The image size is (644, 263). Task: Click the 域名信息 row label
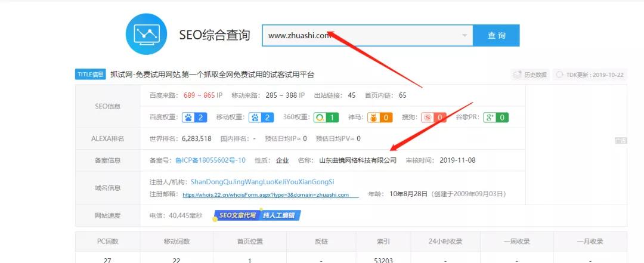107,188
